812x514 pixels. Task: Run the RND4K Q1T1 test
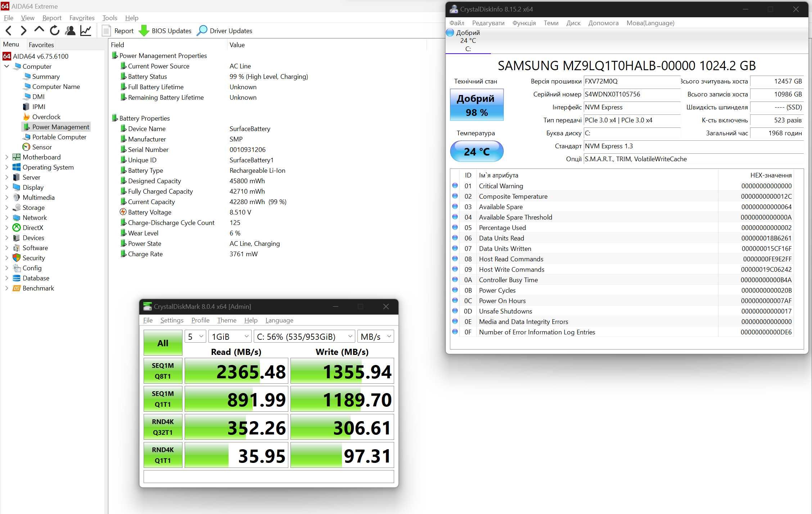[x=163, y=455]
